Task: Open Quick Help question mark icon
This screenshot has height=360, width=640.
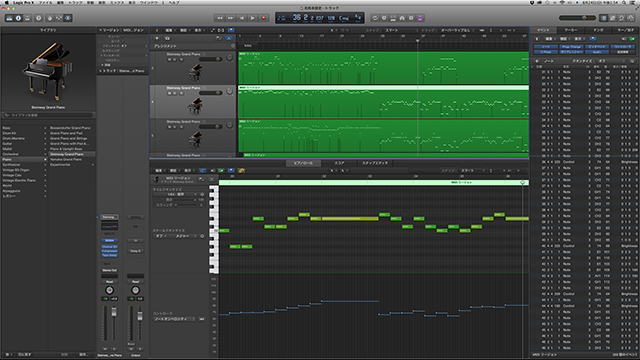Action: click(38, 18)
